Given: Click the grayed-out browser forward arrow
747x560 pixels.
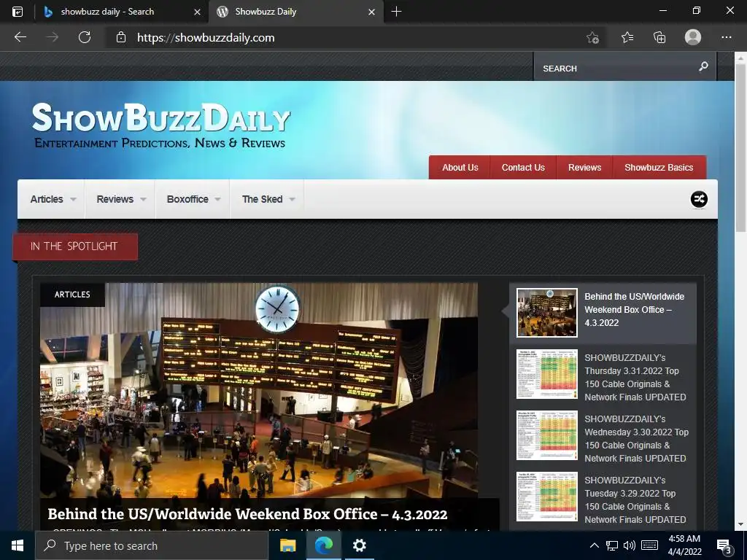Looking at the screenshot, I should coord(52,37).
